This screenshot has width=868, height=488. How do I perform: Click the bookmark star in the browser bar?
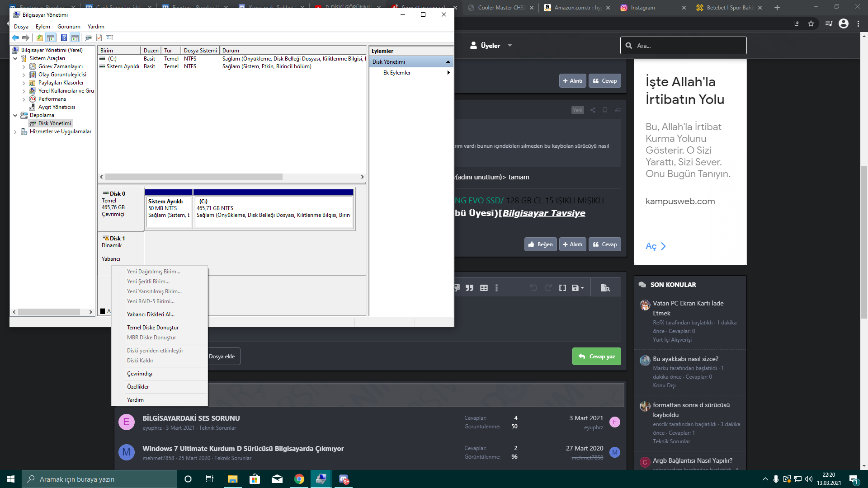point(811,23)
